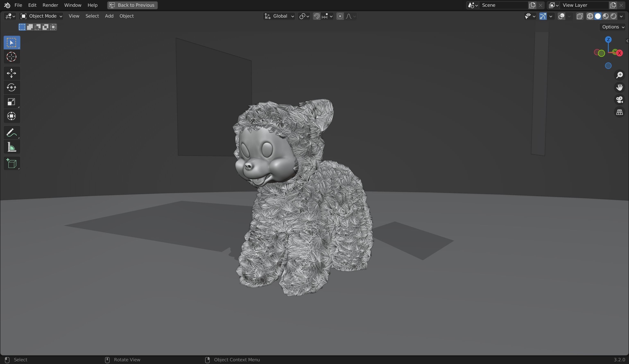Pick the Move tool

[x=12, y=73]
